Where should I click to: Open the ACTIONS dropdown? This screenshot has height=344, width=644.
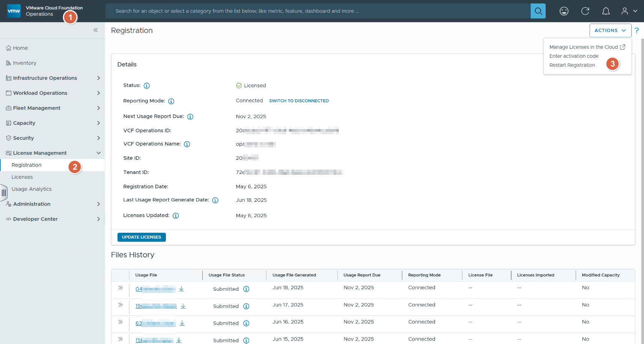(610, 30)
